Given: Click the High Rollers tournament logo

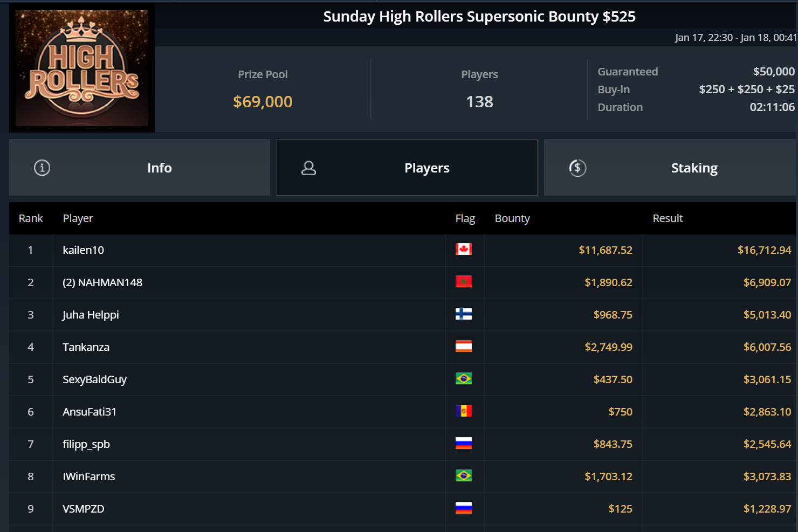Looking at the screenshot, I should tap(82, 68).
